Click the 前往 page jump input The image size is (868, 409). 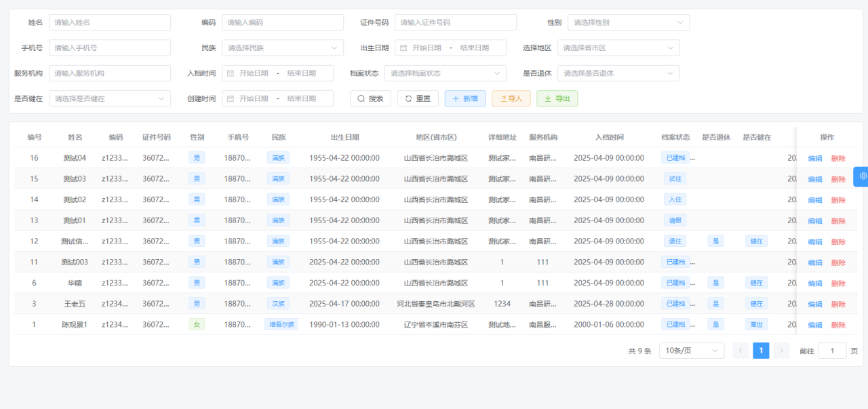click(x=832, y=351)
